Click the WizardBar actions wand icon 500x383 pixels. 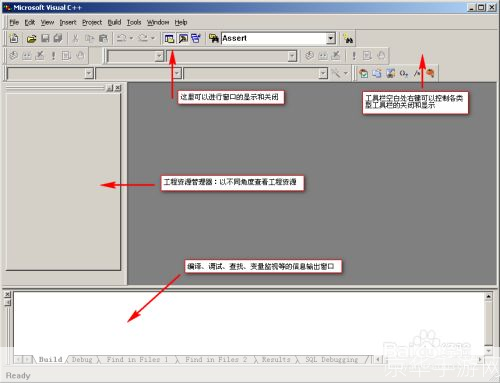point(336,73)
